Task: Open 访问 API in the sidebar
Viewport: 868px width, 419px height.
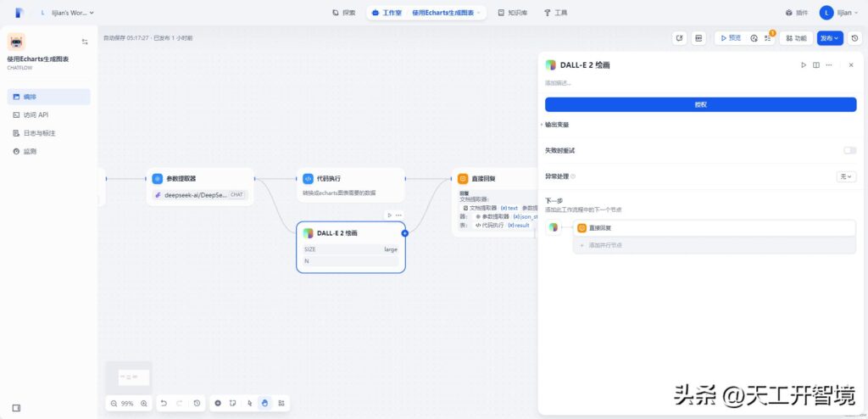Action: pos(36,115)
